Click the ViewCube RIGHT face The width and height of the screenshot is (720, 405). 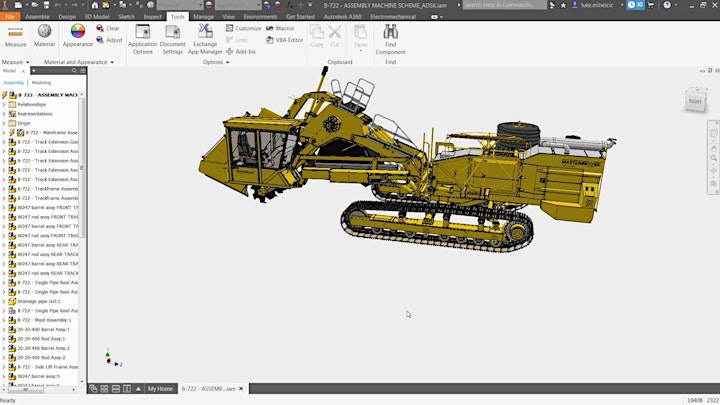(695, 101)
